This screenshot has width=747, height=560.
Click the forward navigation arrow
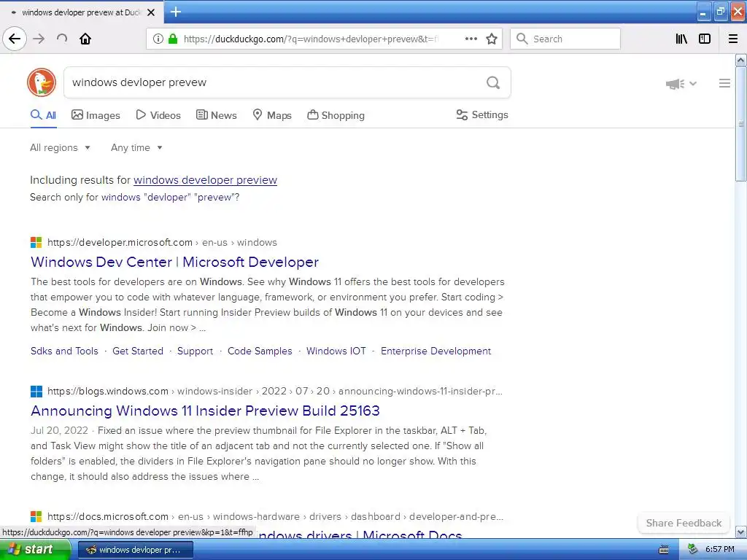[39, 39]
